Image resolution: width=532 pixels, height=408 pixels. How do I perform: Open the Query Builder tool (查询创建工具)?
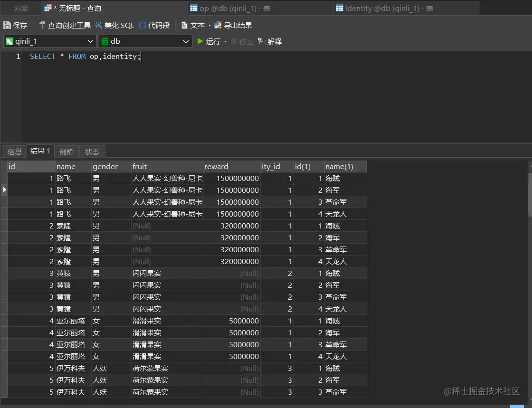[x=65, y=26]
